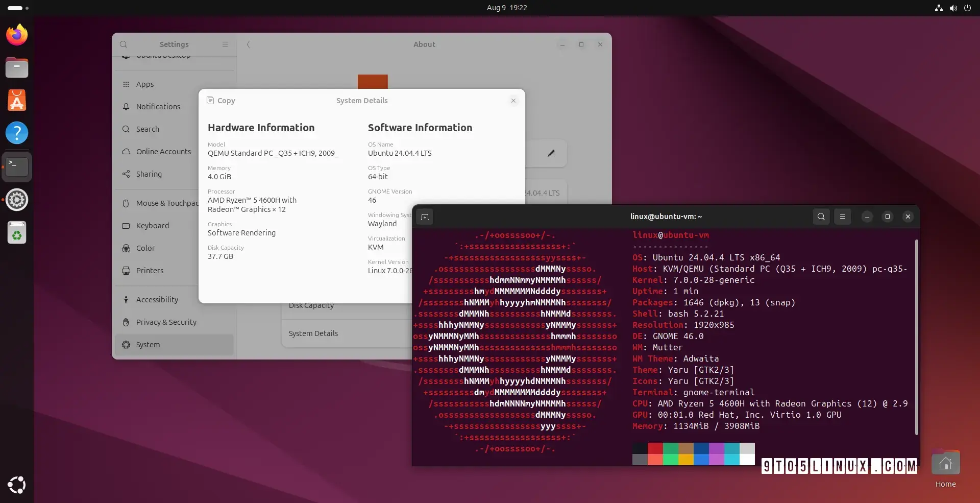Launch App Center from the dock
The height and width of the screenshot is (503, 980).
coord(17,100)
